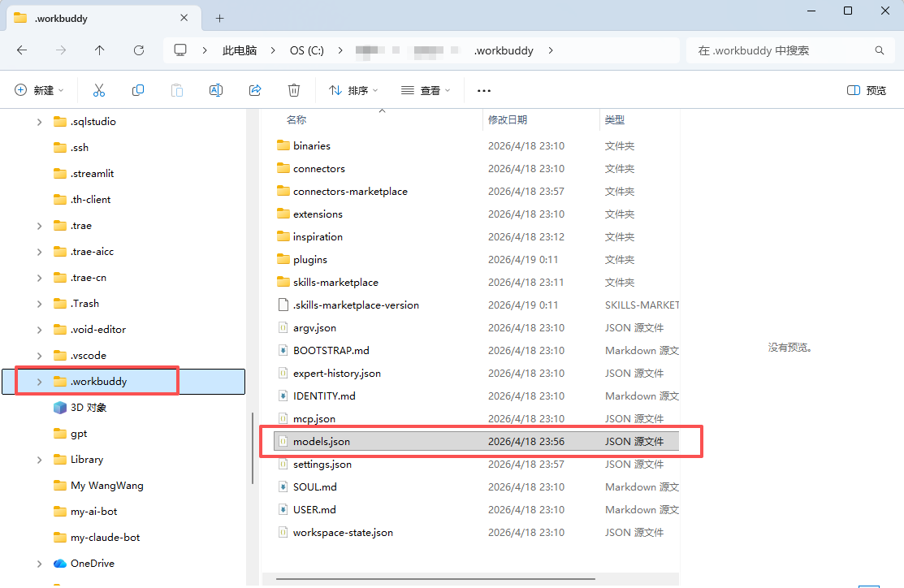
Task: Open the 新建 new item menu
Action: click(39, 90)
